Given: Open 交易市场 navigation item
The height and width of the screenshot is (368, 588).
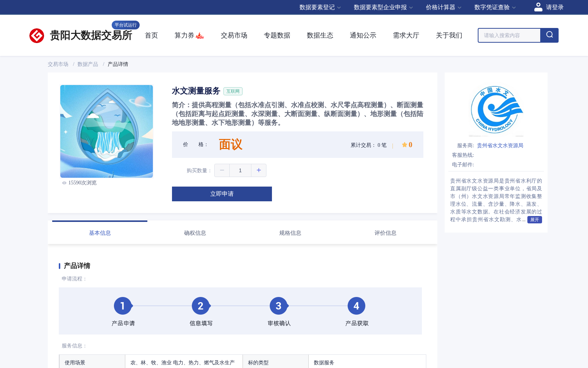Looking at the screenshot, I should [x=234, y=35].
